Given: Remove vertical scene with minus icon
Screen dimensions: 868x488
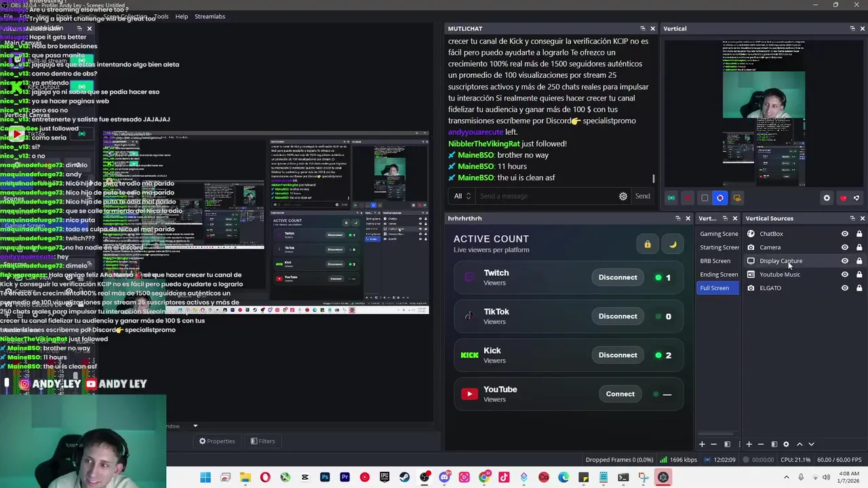Looking at the screenshot, I should pos(713,444).
